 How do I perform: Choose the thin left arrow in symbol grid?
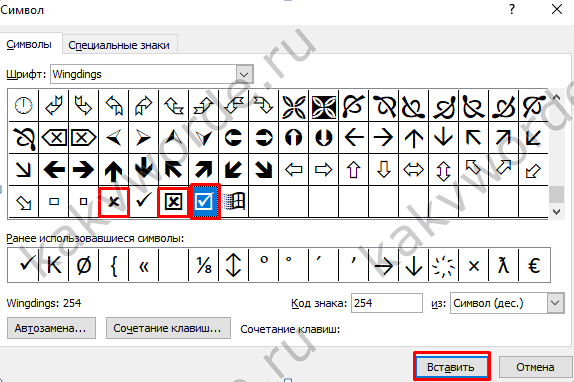click(354, 138)
